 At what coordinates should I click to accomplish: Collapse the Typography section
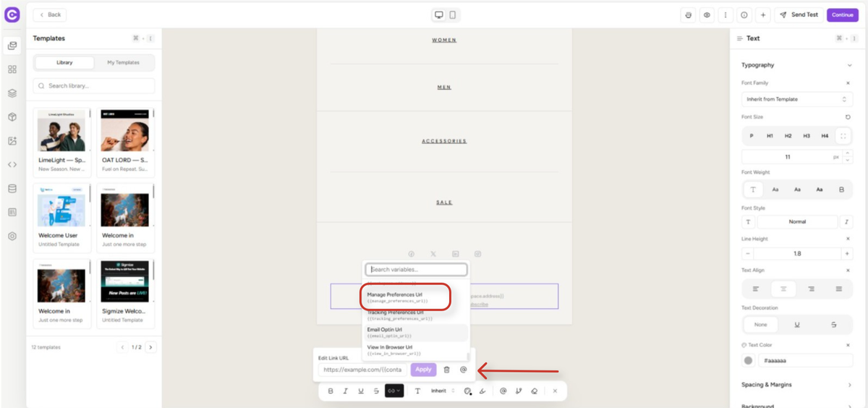tap(849, 65)
